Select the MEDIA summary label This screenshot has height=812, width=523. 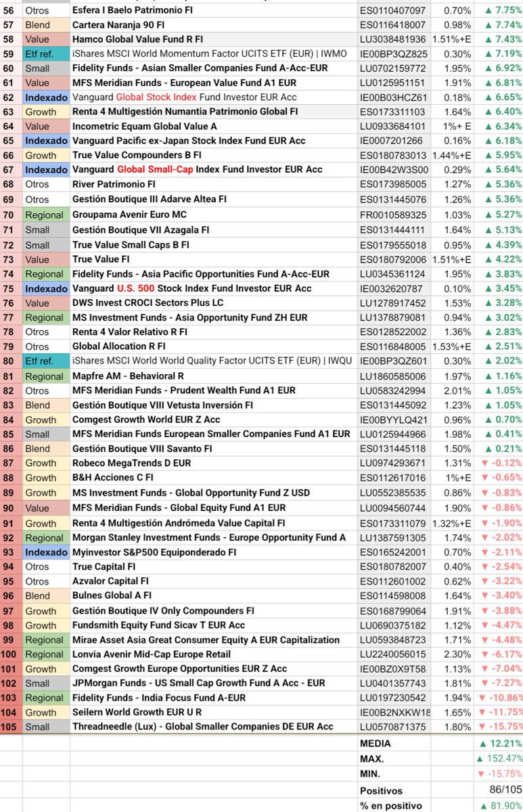click(x=376, y=744)
